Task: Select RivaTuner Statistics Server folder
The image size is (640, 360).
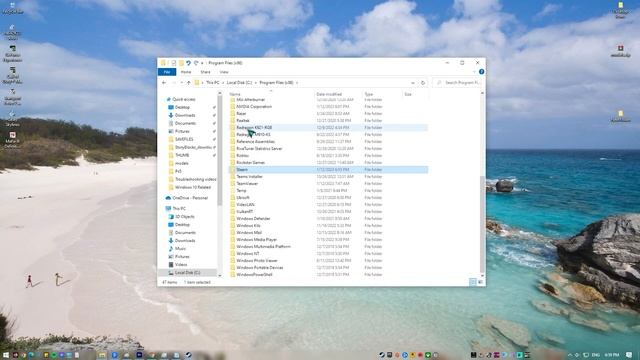Action: coord(259,149)
